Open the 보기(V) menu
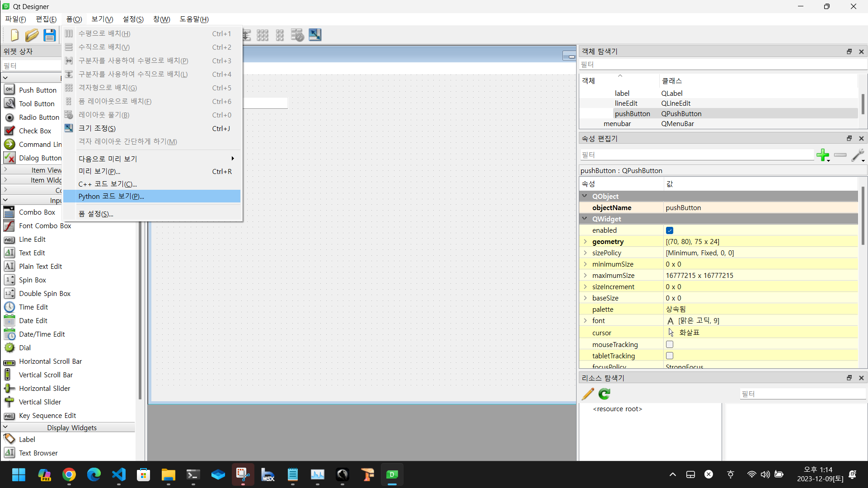This screenshot has height=488, width=868. 102,19
